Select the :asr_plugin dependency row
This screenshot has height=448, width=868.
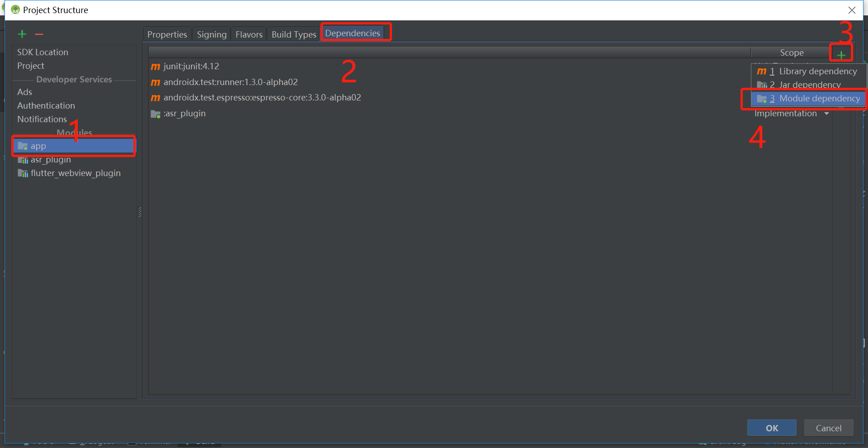tap(450, 114)
